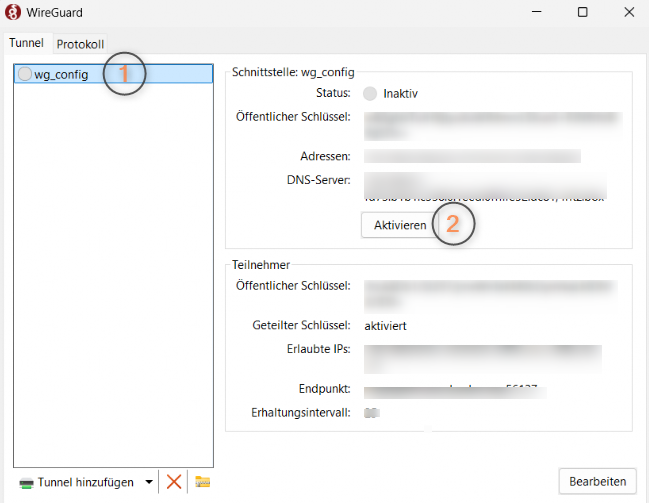Image resolution: width=649 pixels, height=503 pixels.
Task: Click the red X delete tunnel icon
Action: (x=174, y=482)
